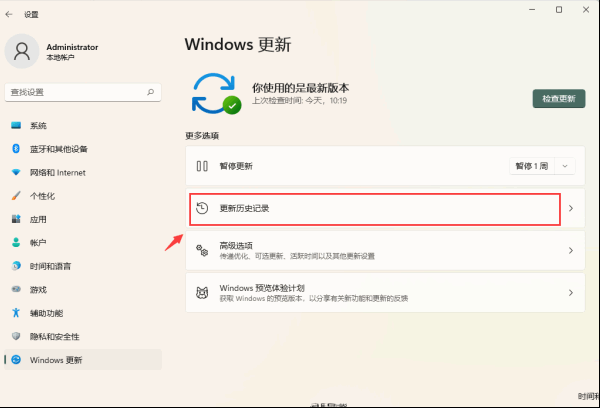Screen dimensions: 600x408
Task: Click the 个性化 paintbrush icon
Action: tap(16, 196)
